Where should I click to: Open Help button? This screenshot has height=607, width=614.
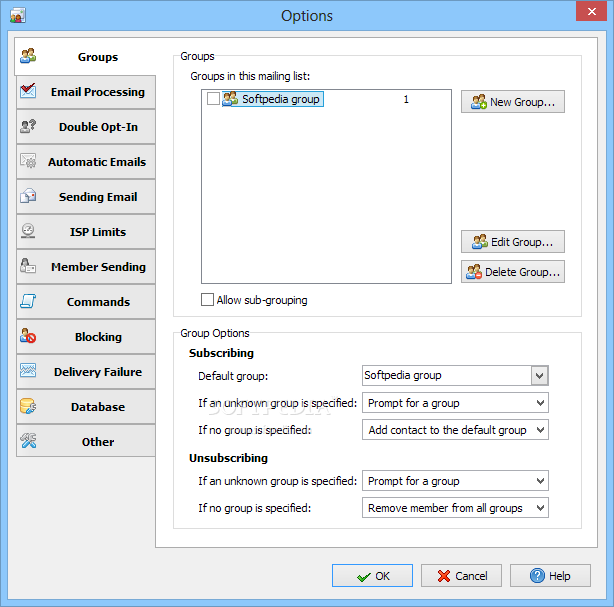[x=550, y=576]
